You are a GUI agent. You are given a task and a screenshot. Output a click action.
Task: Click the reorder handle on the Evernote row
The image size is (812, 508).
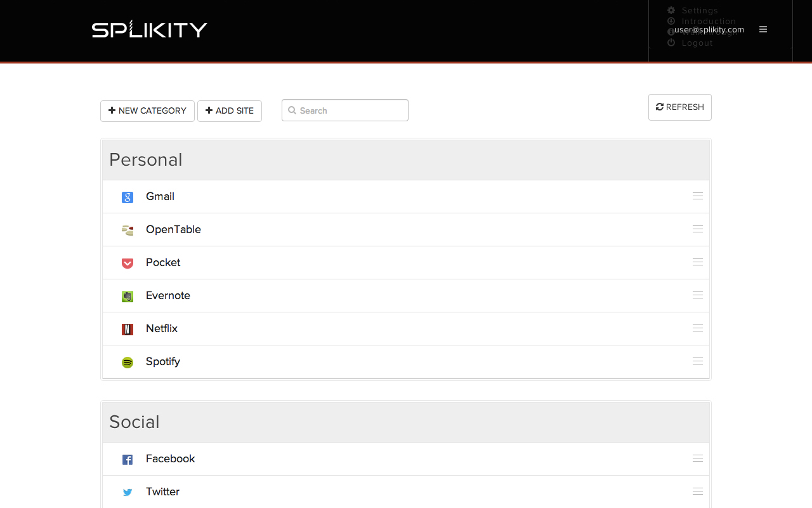click(698, 295)
